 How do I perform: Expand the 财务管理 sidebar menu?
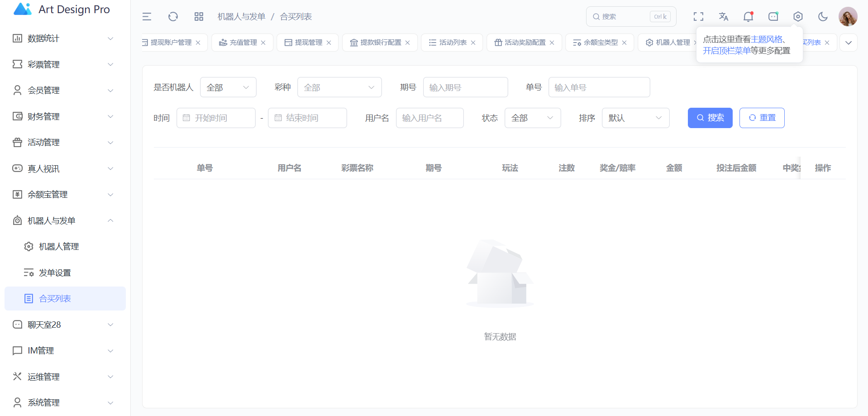63,117
